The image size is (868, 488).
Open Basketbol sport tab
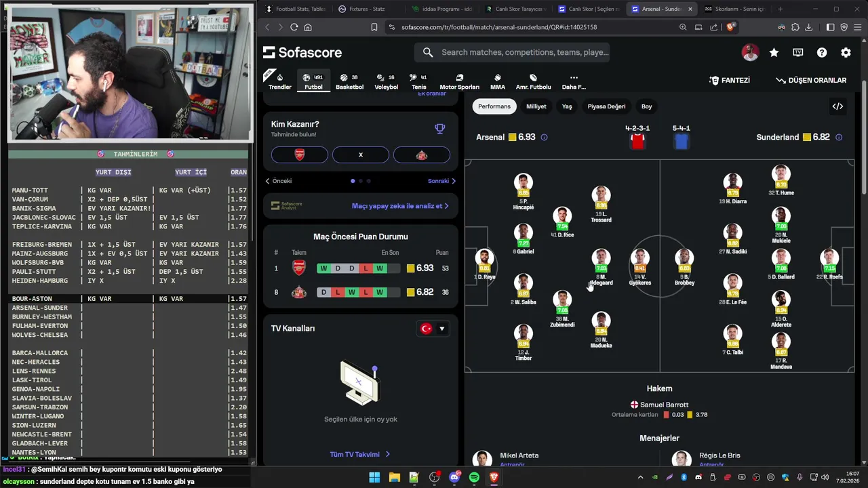(349, 81)
